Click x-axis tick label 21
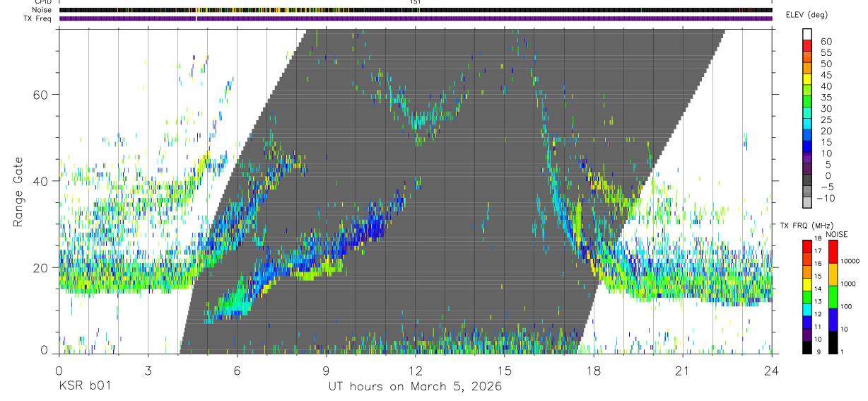Viewport: 868px width, 401px height. [682, 371]
